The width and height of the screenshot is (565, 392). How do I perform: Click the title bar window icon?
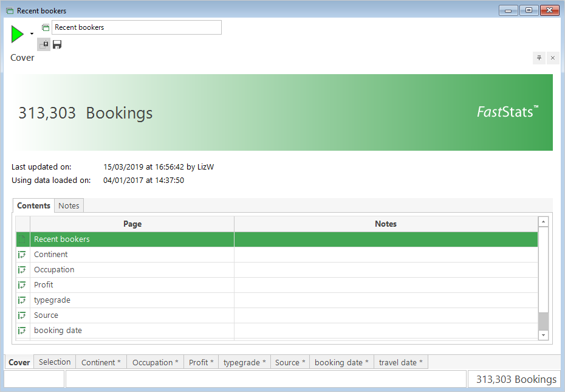pos(10,11)
